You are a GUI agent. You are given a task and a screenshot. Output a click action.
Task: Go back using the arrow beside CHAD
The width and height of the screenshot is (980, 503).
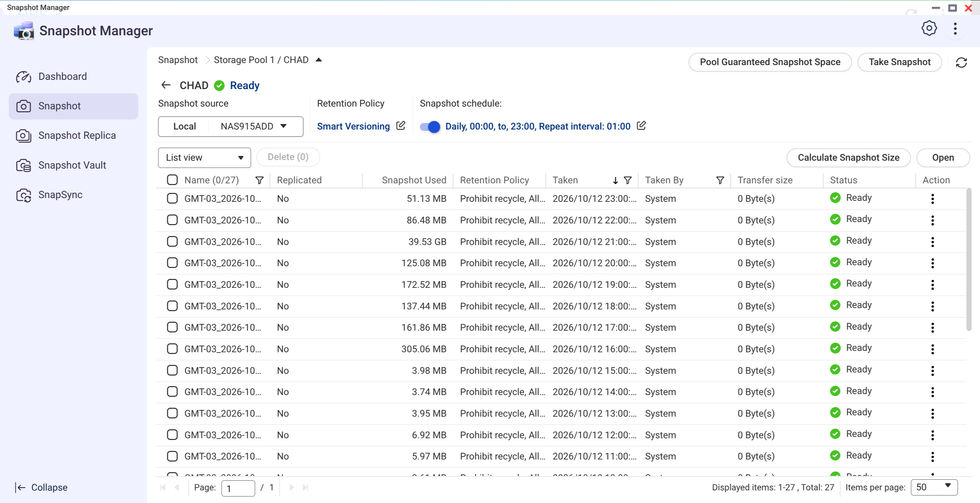[166, 85]
